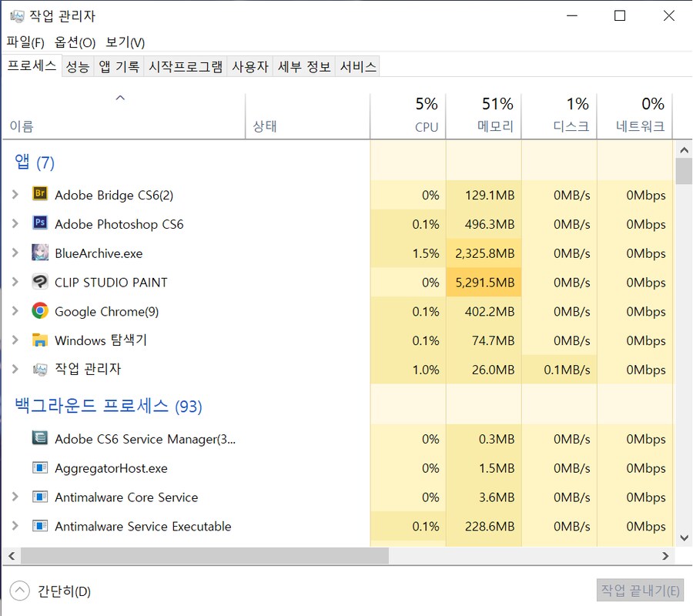Open the 옵션(O) menu
This screenshot has height=616, width=693.
75,42
